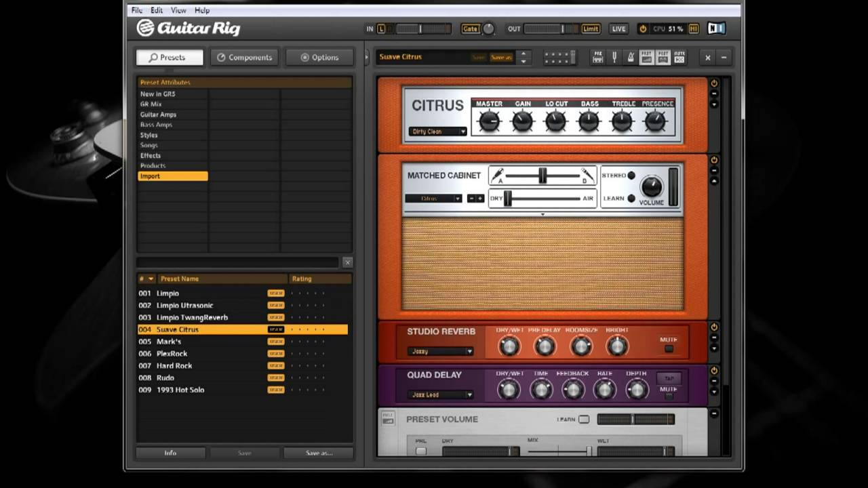868x488 pixels.
Task: Click the NI logo in header
Action: pyautogui.click(x=716, y=28)
